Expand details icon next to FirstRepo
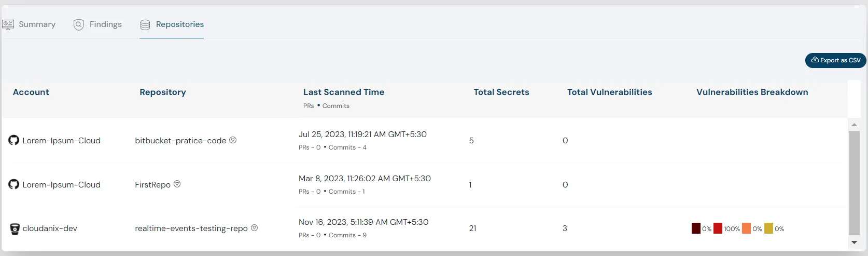The height and width of the screenshot is (256, 868). click(x=177, y=184)
